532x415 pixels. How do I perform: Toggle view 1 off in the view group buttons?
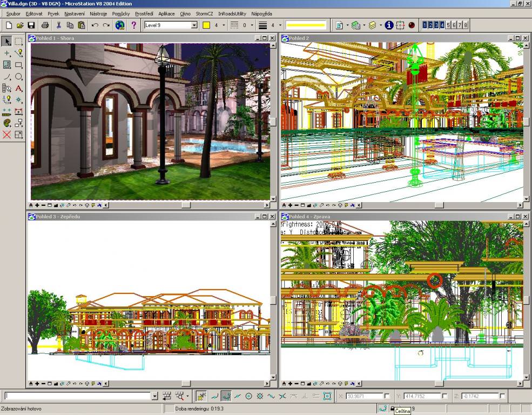click(424, 25)
